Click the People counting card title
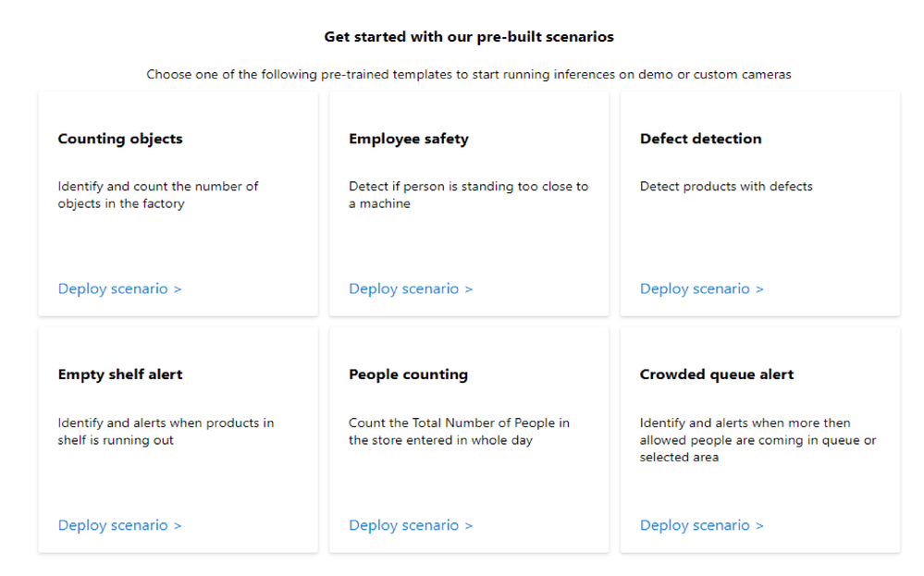 point(408,374)
